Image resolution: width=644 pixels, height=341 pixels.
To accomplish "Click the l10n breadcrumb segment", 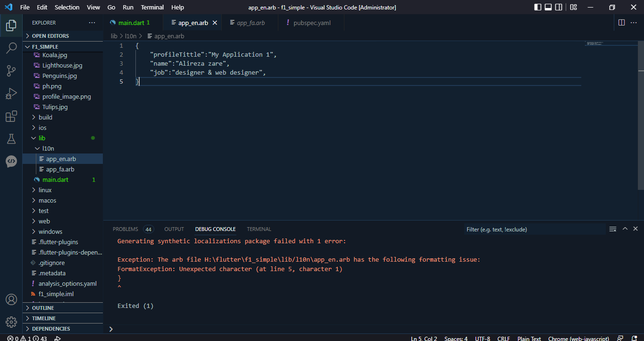I will pos(131,36).
